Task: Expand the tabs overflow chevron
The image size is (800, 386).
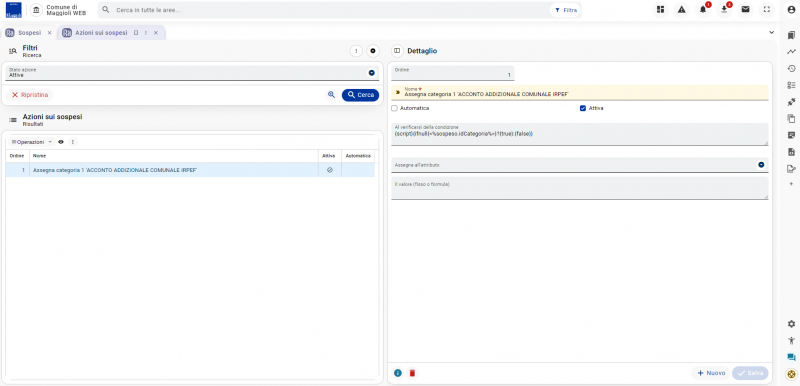Action: (771, 32)
